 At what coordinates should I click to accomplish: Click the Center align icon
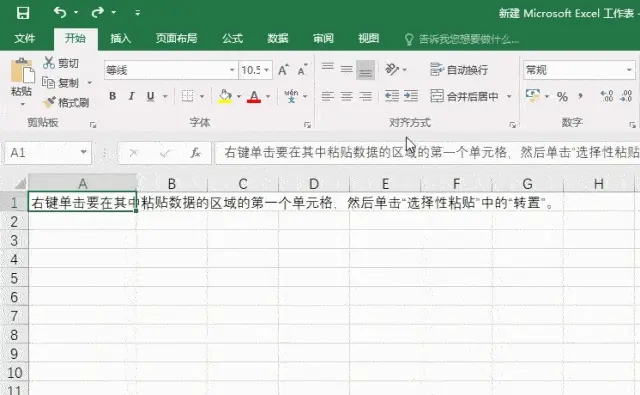click(346, 96)
